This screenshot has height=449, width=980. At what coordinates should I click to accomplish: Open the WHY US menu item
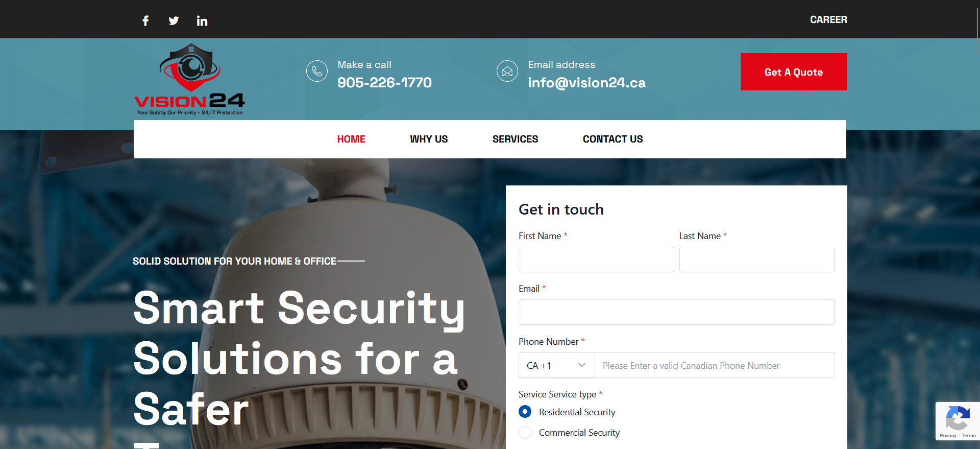tap(429, 139)
